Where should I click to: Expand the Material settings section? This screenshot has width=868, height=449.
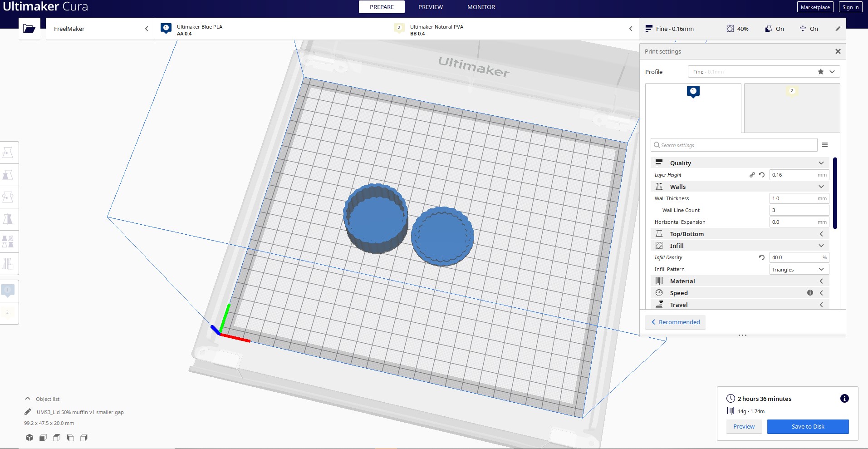[740, 281]
